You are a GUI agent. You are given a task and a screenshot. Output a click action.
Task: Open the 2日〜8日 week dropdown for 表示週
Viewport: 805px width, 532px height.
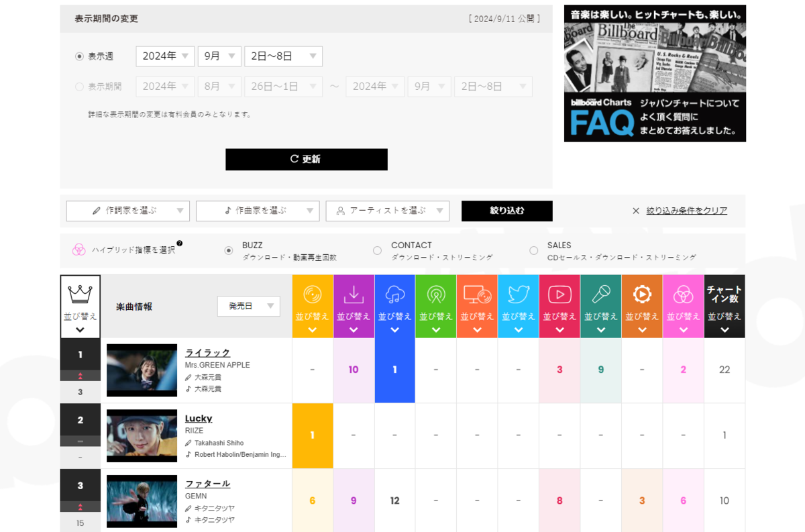click(x=283, y=56)
